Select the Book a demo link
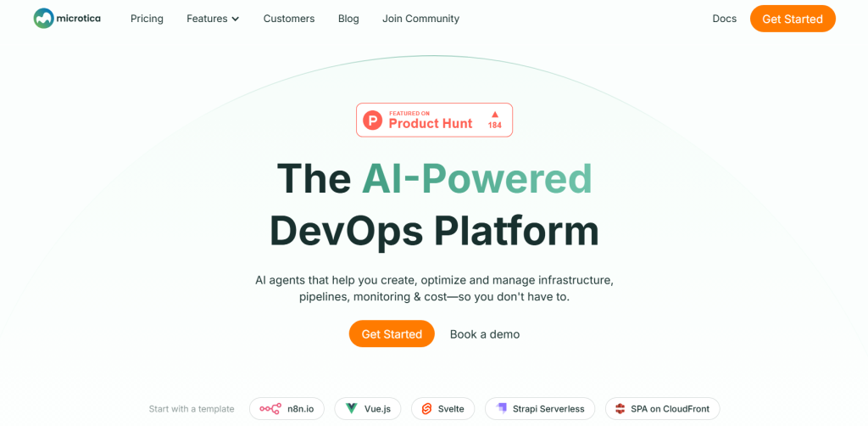The width and height of the screenshot is (868, 426). [484, 334]
